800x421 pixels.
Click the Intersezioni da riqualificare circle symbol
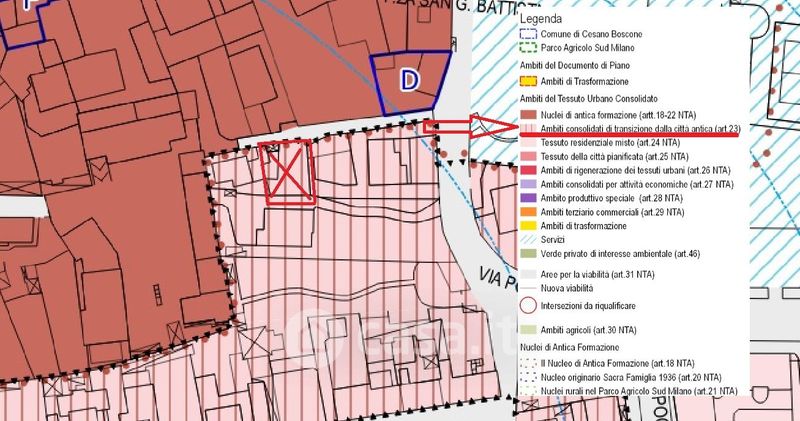(x=527, y=306)
